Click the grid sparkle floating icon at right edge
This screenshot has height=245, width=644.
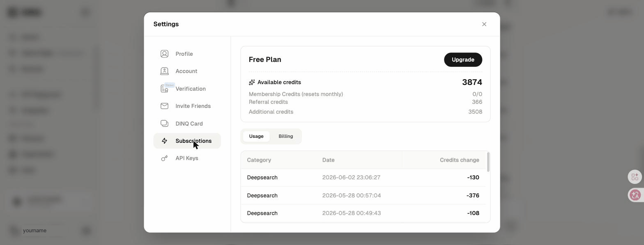[635, 177]
